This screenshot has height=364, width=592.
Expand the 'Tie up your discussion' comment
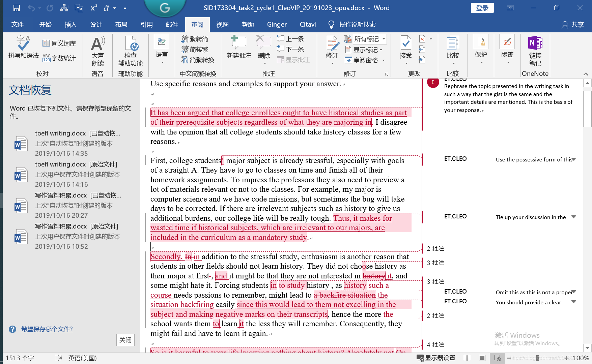(574, 217)
